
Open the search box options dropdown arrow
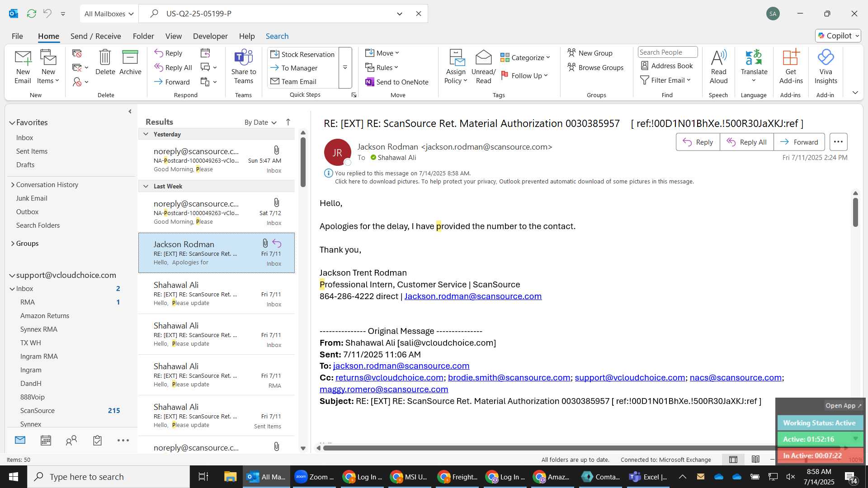click(400, 14)
